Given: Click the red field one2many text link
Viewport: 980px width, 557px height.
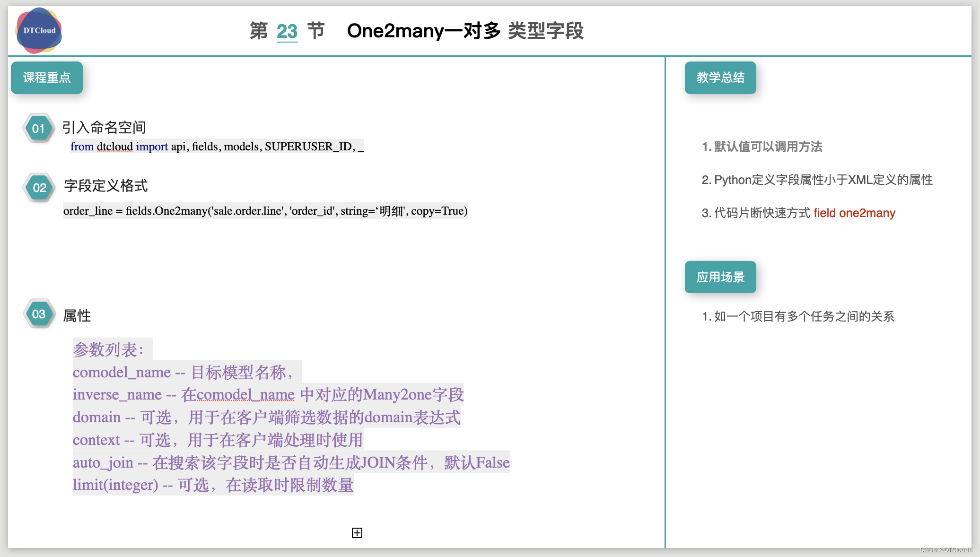Looking at the screenshot, I should point(854,213).
